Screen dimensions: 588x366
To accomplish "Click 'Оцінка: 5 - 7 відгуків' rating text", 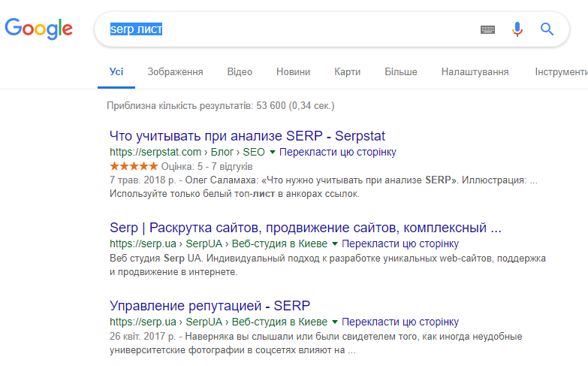I will pyautogui.click(x=207, y=166).
